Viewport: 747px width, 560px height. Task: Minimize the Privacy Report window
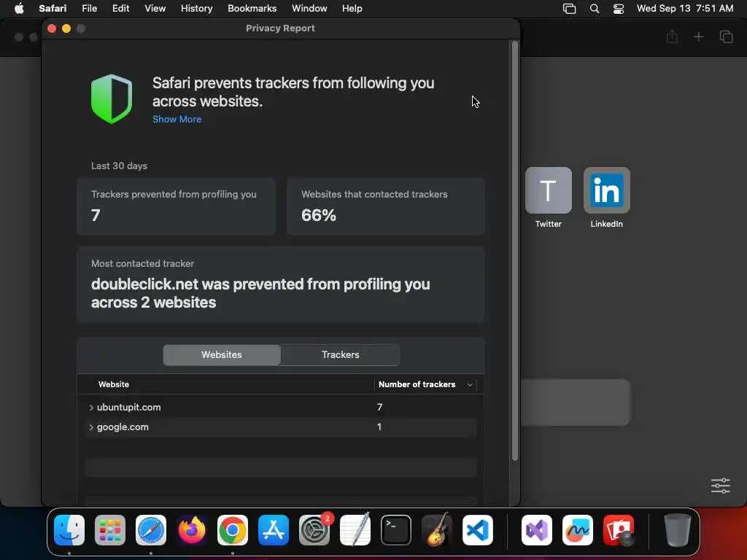[66, 28]
